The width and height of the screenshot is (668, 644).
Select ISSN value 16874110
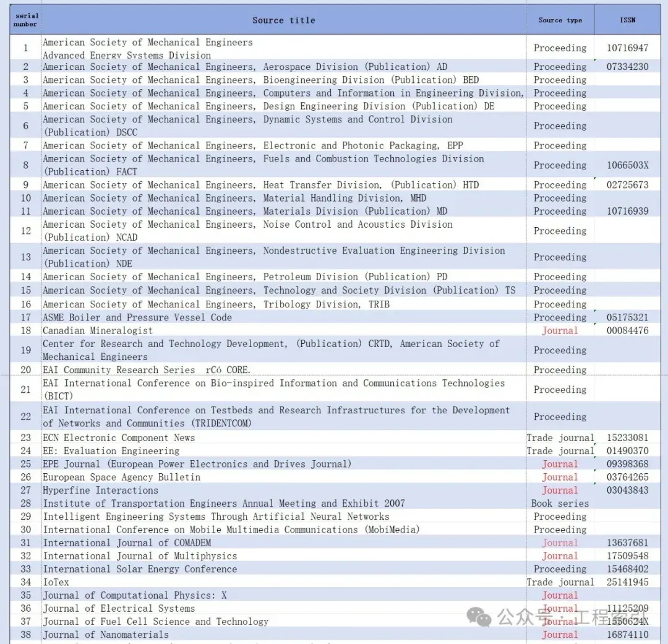coord(627,635)
